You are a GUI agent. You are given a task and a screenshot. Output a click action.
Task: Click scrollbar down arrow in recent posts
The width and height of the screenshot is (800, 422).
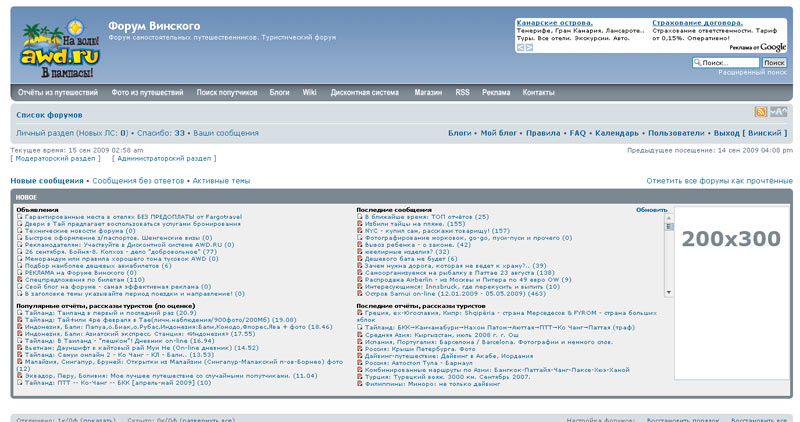pos(669,293)
